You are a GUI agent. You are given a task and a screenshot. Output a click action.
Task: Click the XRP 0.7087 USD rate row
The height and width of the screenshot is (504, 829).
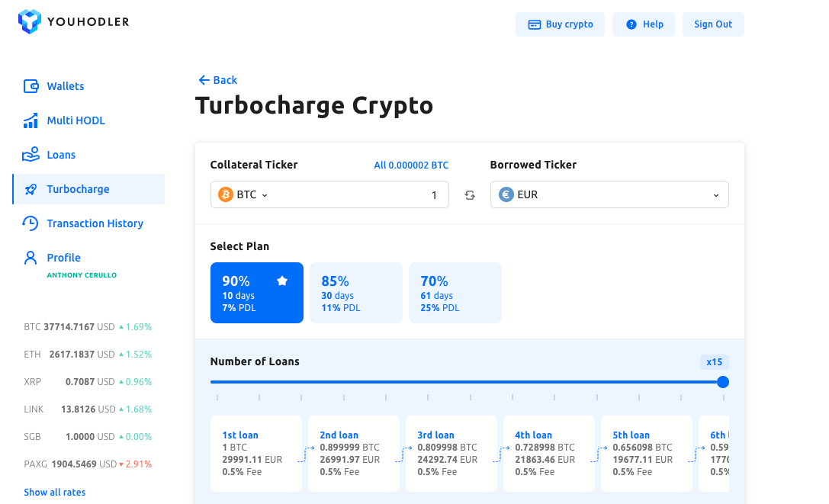point(88,382)
